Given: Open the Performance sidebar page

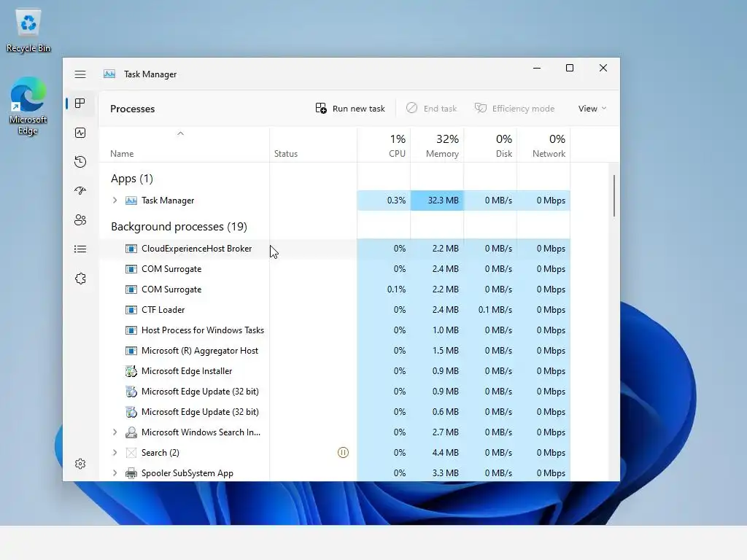Looking at the screenshot, I should 80,133.
